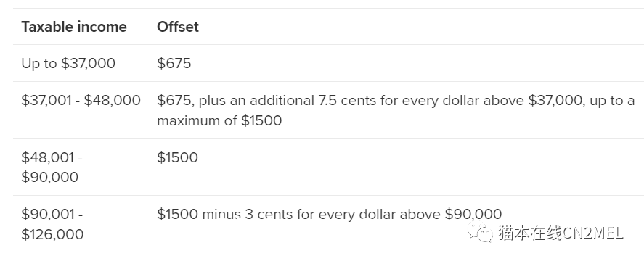
Task: Click the $1500 offset value cell
Action: (177, 157)
